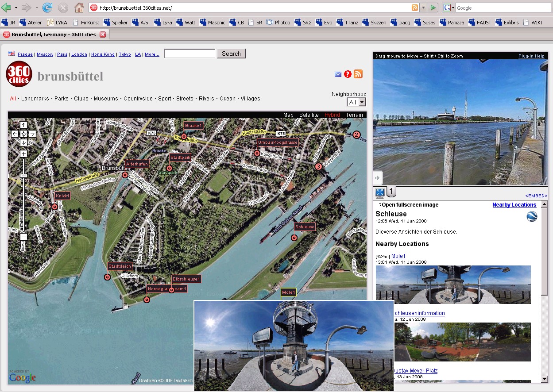The width and height of the screenshot is (553, 392).
Task: Open the red question mark help icon
Action: [348, 74]
